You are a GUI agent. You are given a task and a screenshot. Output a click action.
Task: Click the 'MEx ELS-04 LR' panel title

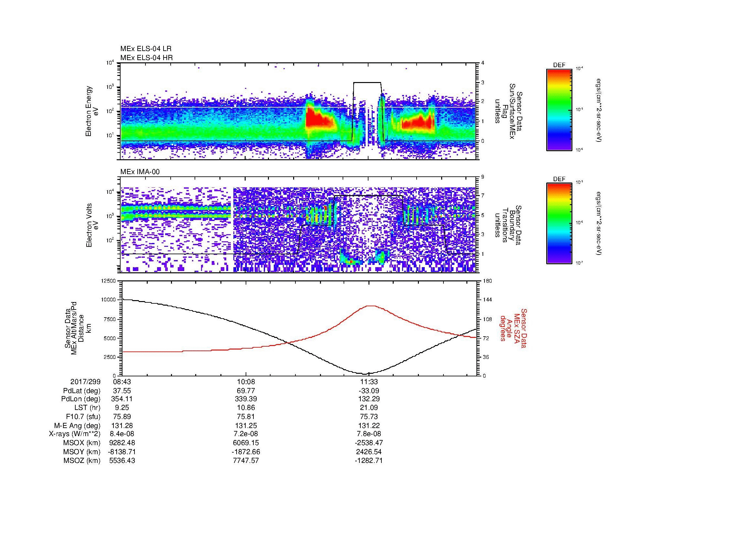(146, 49)
